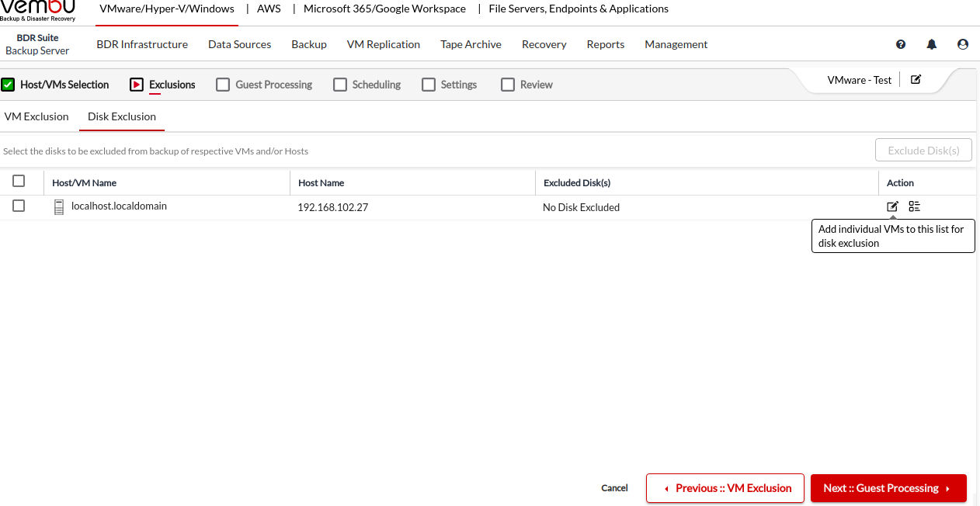Open the notifications bell icon

point(932,45)
